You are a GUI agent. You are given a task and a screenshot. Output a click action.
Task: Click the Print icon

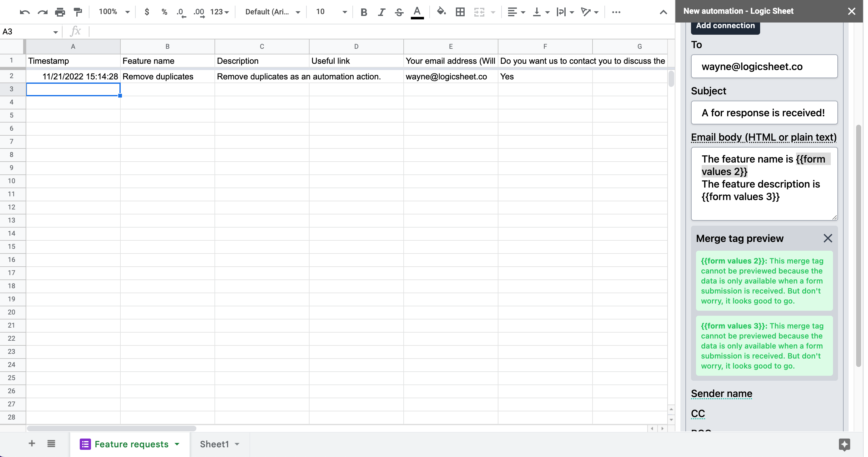point(60,12)
